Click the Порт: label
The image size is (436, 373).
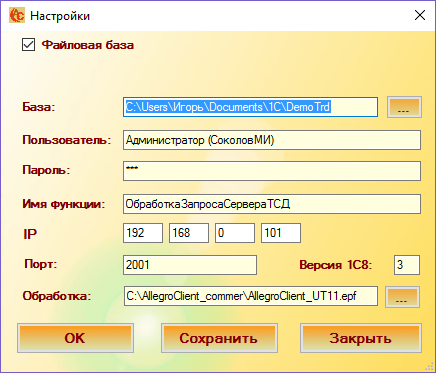(41, 264)
